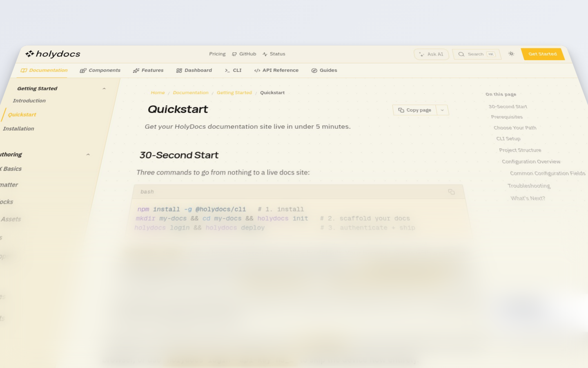
Task: Collapse the Getting Started section chevron
Action: tap(104, 89)
